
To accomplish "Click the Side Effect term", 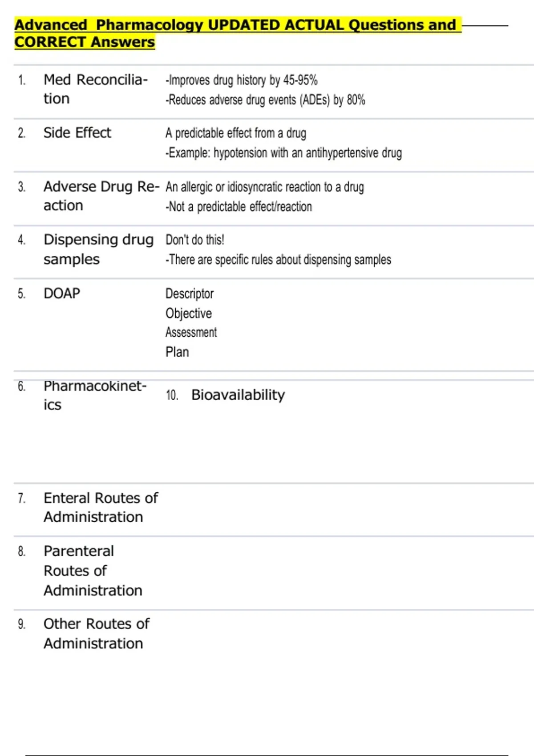I will 77,133.
